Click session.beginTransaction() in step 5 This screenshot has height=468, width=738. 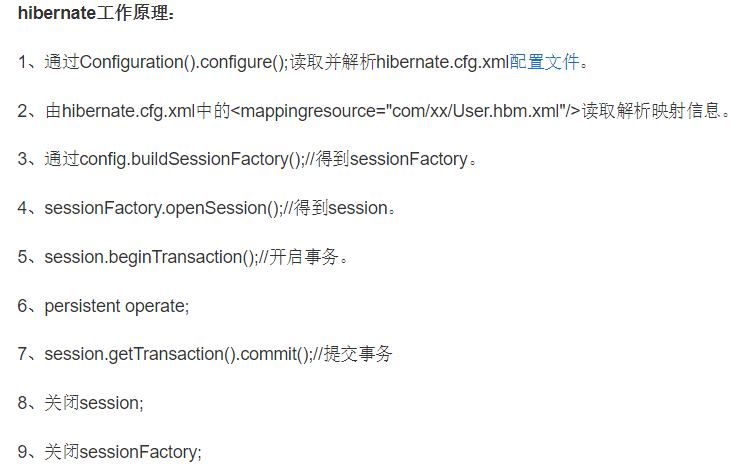coord(152,257)
